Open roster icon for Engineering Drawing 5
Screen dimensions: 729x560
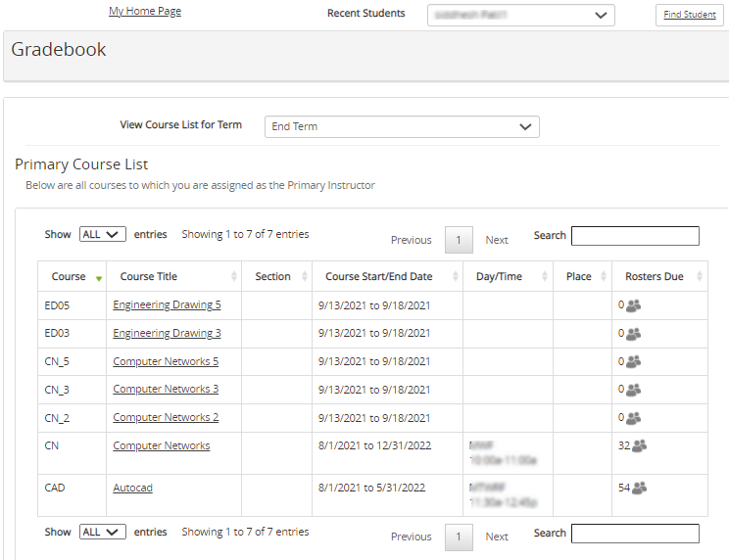click(x=633, y=305)
